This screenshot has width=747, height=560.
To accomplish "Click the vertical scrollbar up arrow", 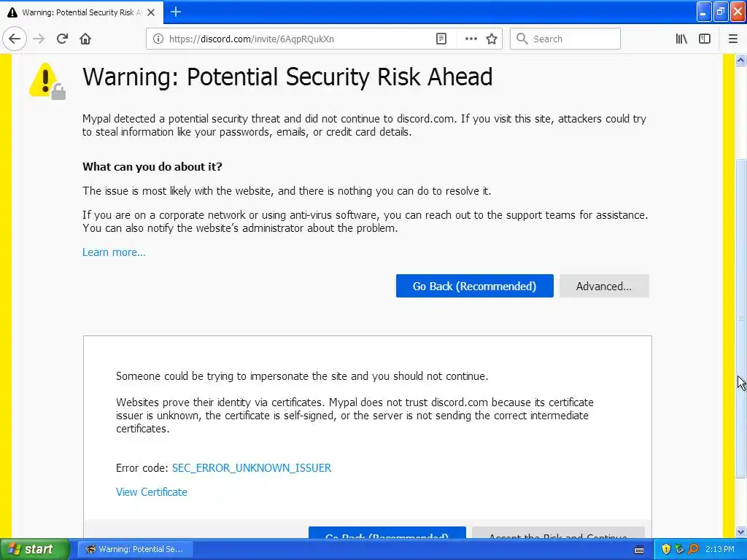I will tap(740, 60).
